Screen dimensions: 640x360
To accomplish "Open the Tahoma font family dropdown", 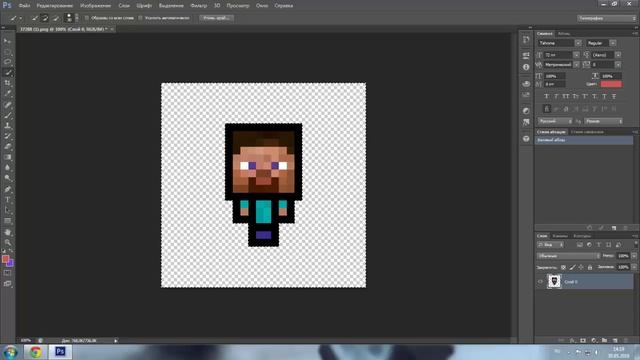I will click(x=578, y=43).
